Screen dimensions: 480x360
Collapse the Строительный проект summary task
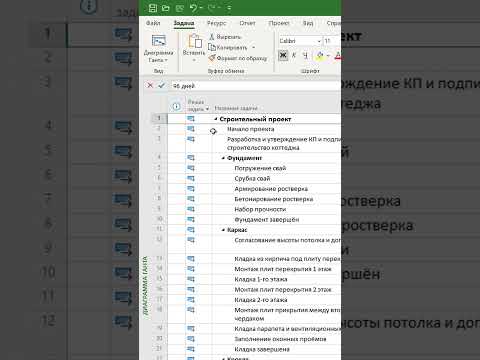(x=216, y=119)
